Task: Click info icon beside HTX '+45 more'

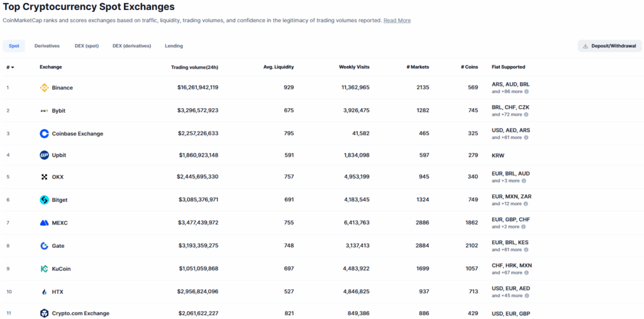Action: click(526, 296)
